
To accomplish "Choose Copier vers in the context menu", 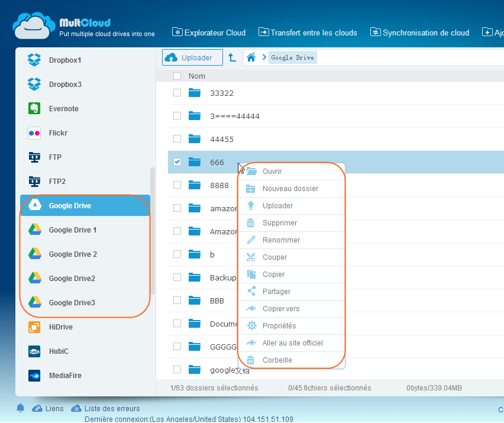I will [x=291, y=309].
